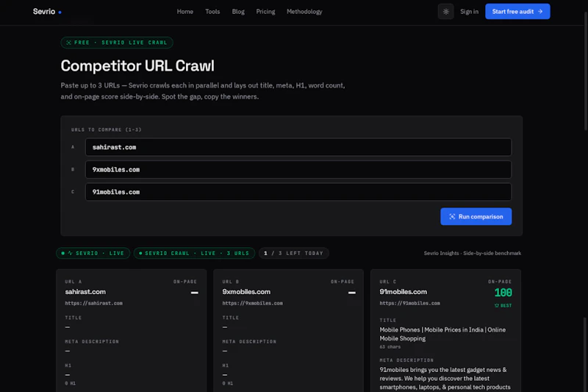Open the Tools menu item
Image resolution: width=588 pixels, height=392 pixels.
212,12
